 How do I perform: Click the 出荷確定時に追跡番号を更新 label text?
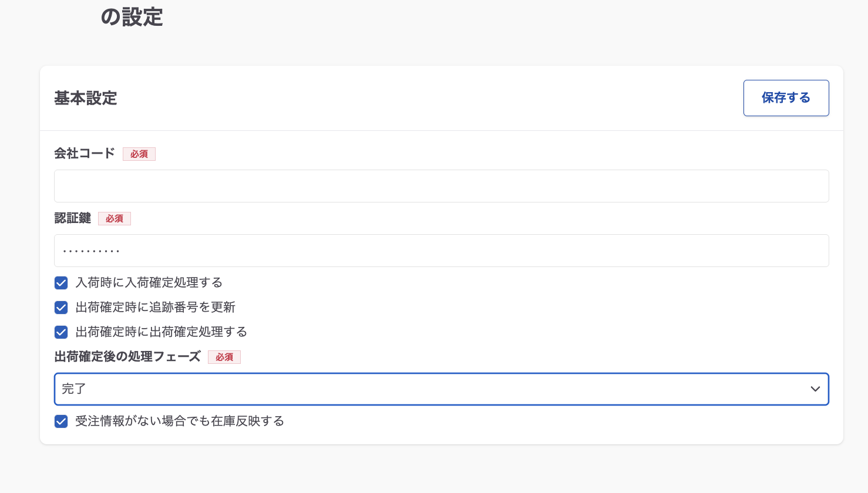pyautogui.click(x=156, y=308)
